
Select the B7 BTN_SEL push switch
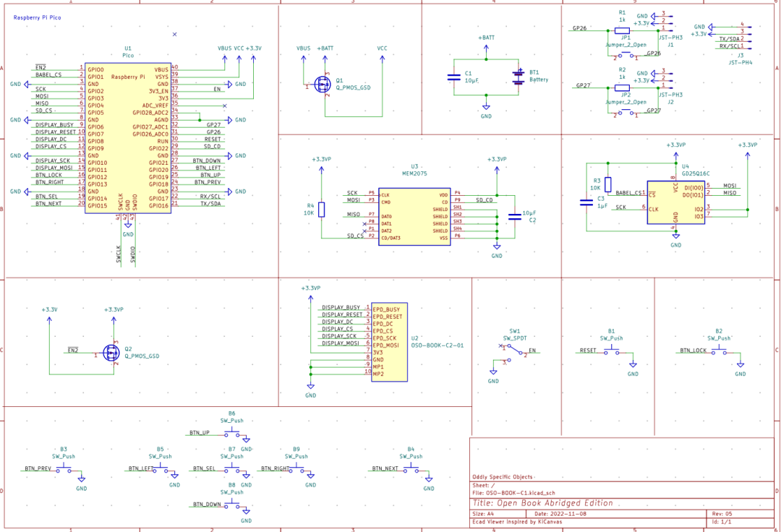(x=232, y=469)
